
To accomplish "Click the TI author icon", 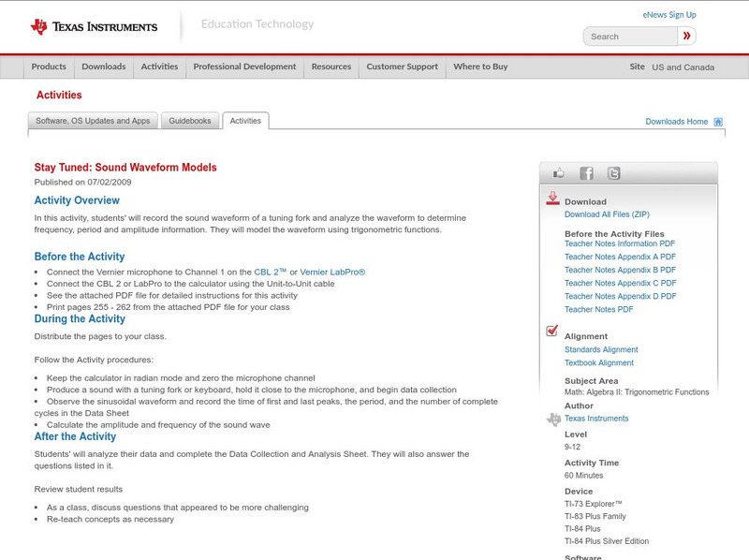I will [x=554, y=419].
